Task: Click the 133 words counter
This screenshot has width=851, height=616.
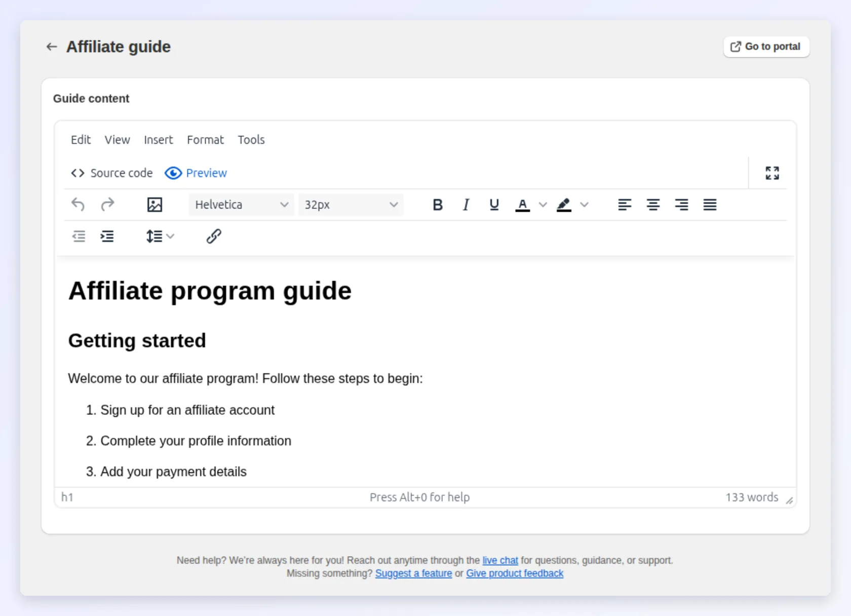Action: point(752,497)
